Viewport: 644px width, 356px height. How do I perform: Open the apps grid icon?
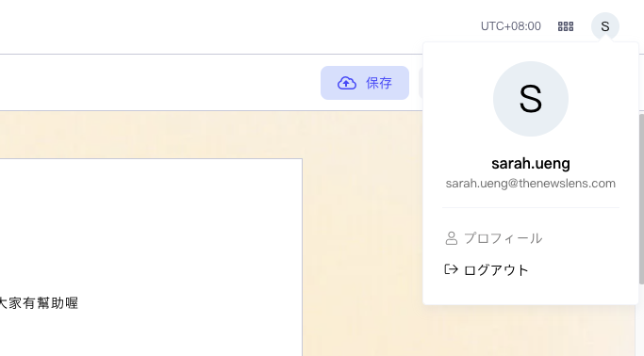pos(566,26)
